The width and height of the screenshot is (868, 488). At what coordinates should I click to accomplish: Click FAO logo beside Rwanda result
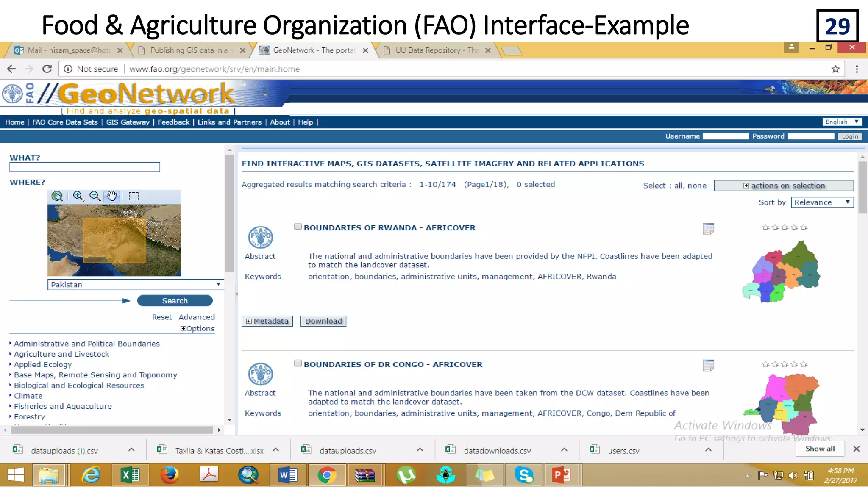pyautogui.click(x=260, y=237)
